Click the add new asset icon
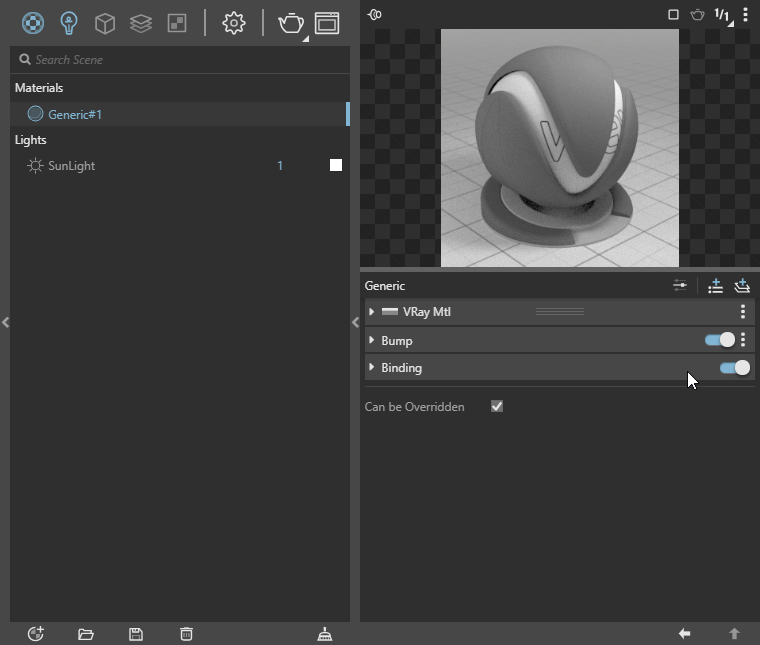Image resolution: width=760 pixels, height=645 pixels. click(x=36, y=634)
